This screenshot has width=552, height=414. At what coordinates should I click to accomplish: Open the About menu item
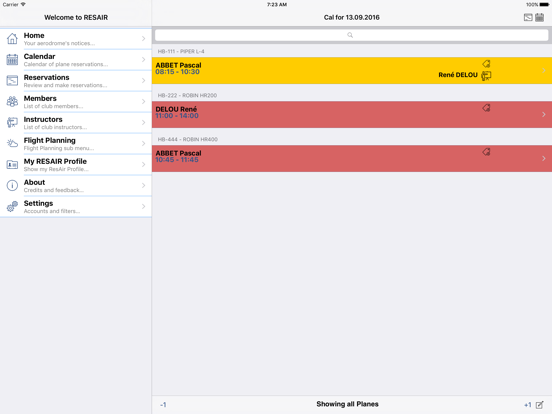tap(76, 186)
